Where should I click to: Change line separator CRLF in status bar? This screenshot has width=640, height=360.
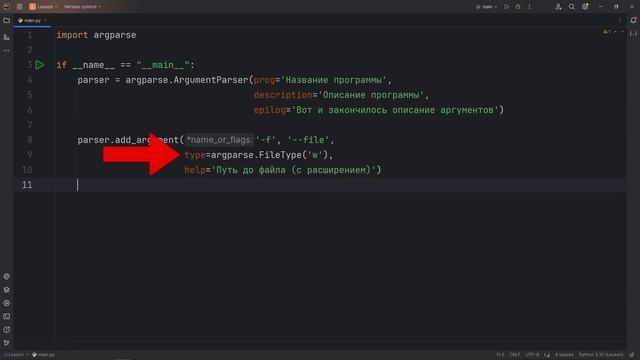(x=515, y=355)
